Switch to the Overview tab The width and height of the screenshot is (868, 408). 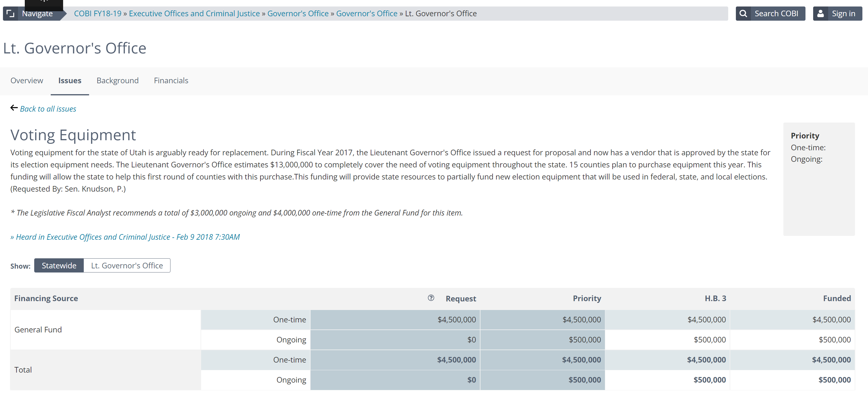[x=27, y=81]
